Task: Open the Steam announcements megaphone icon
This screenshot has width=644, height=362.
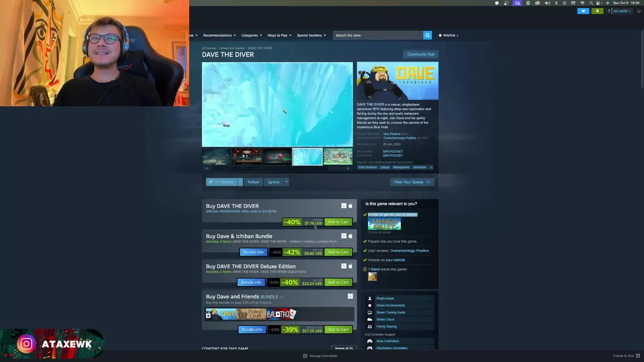Action: point(583,11)
